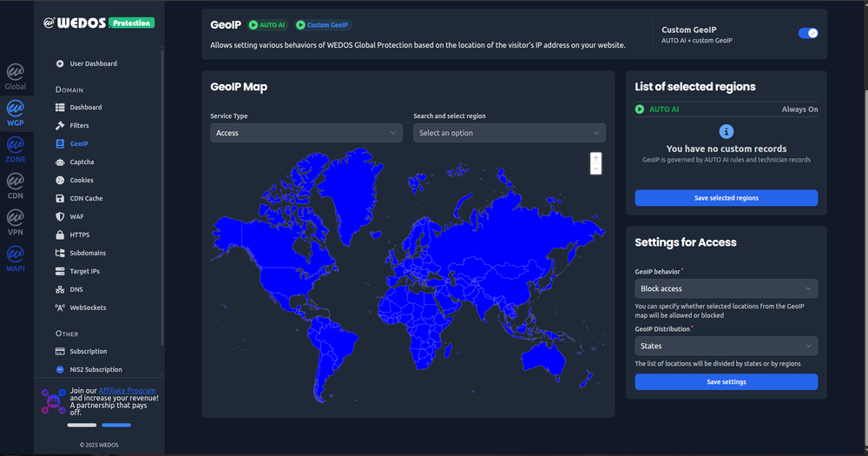Click the WEDOS Protection logo
The width and height of the screenshot is (868, 456).
pyautogui.click(x=99, y=23)
